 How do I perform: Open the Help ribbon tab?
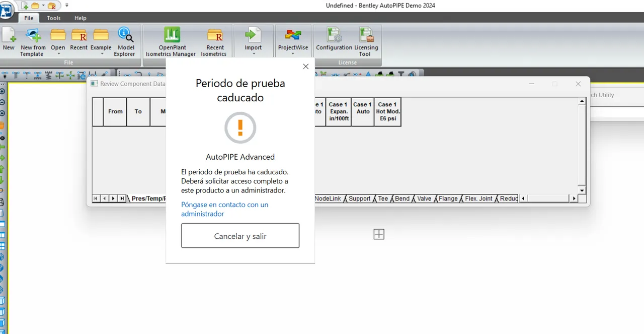(x=80, y=18)
